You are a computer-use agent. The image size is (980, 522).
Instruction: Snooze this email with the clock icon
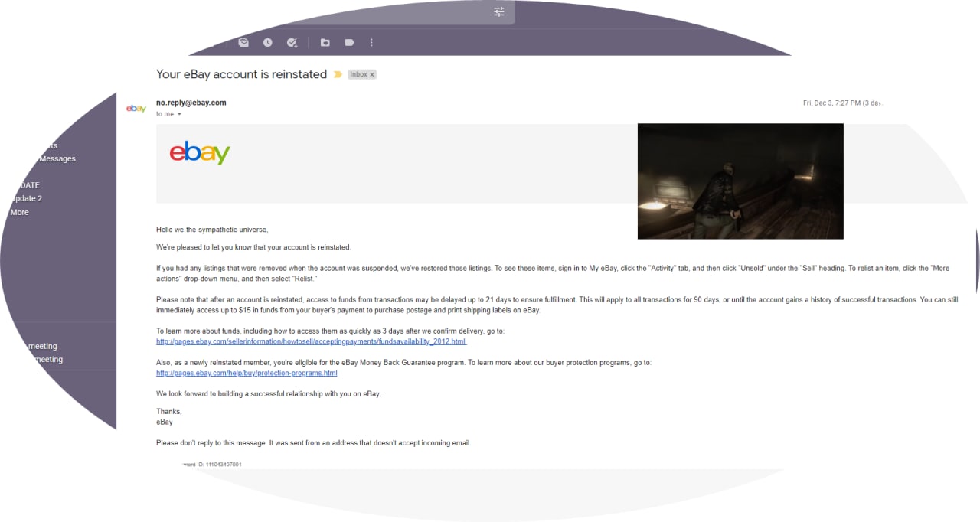268,43
